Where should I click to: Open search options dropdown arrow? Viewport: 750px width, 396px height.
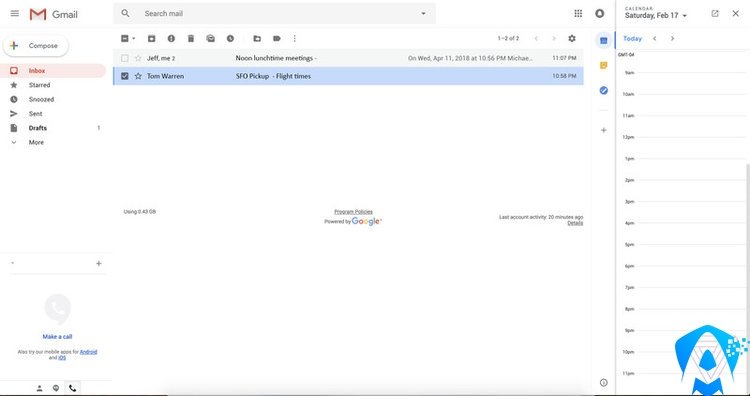pyautogui.click(x=423, y=13)
